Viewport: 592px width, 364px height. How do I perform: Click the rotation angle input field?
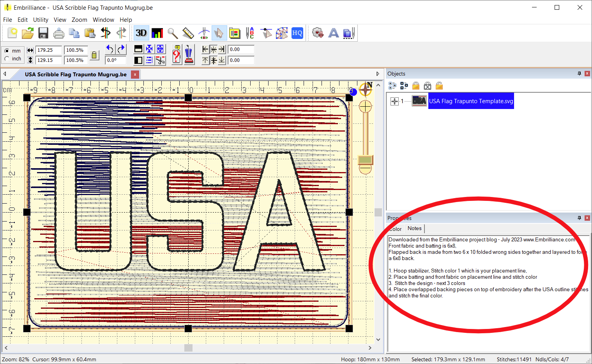[116, 60]
